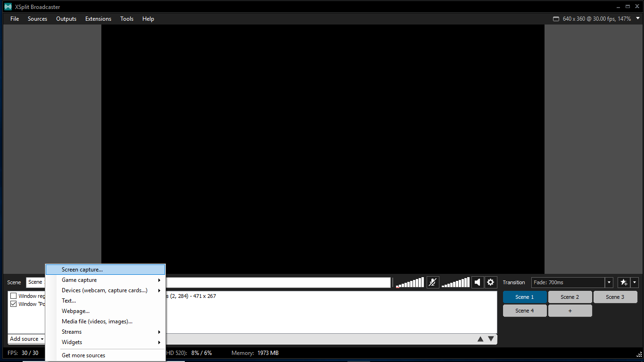Add a new scene with plus button
This screenshot has width=644, height=362.
click(570, 311)
